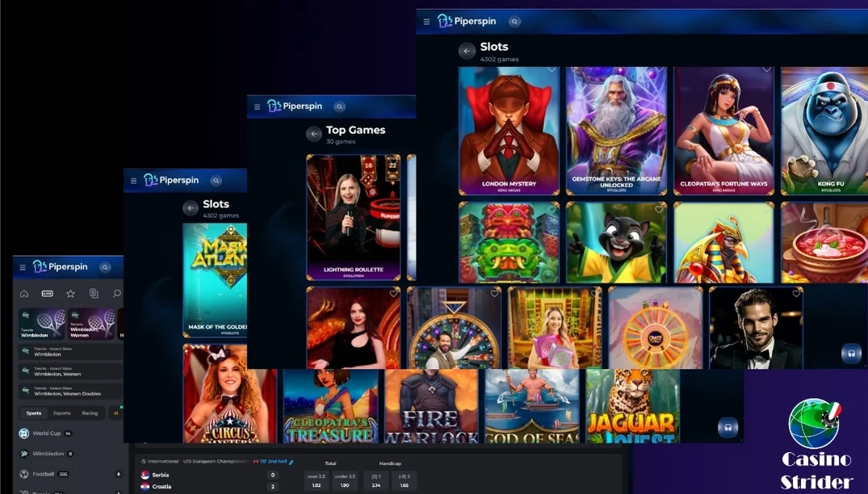This screenshot has height=494, width=868.
Task: Open Wimbledon, Women Grand Slam row
Action: pyautogui.click(x=71, y=371)
